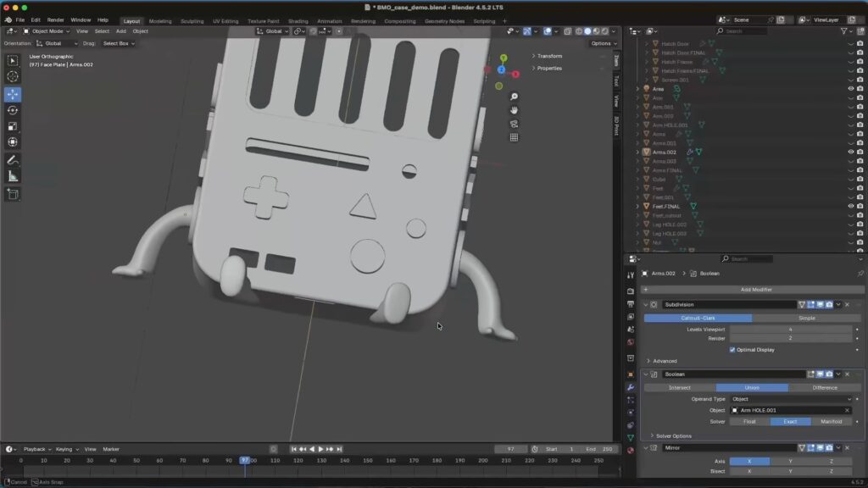Click the zoom magnifier viewport icon

pyautogui.click(x=514, y=97)
